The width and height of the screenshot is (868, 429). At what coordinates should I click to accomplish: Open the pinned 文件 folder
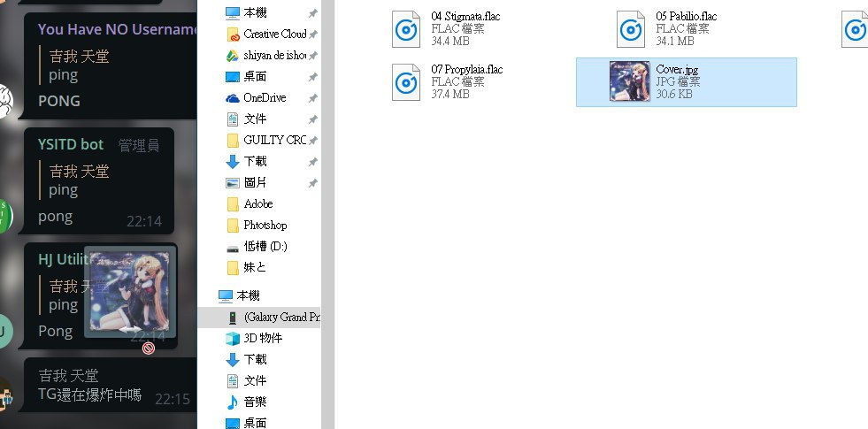click(255, 119)
